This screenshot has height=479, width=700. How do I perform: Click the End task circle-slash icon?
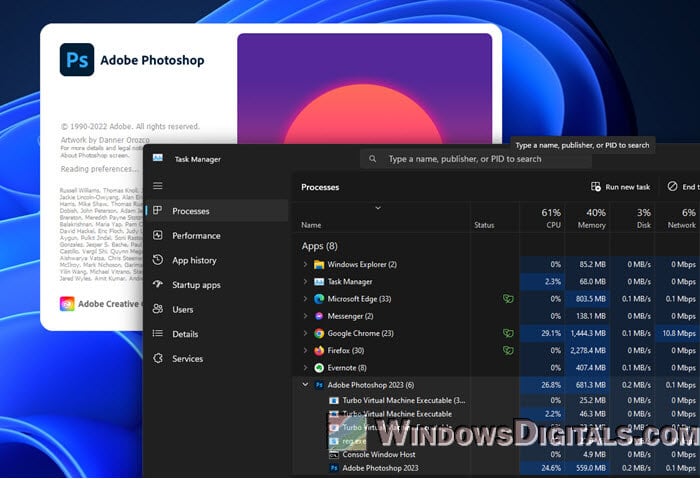coord(672,186)
